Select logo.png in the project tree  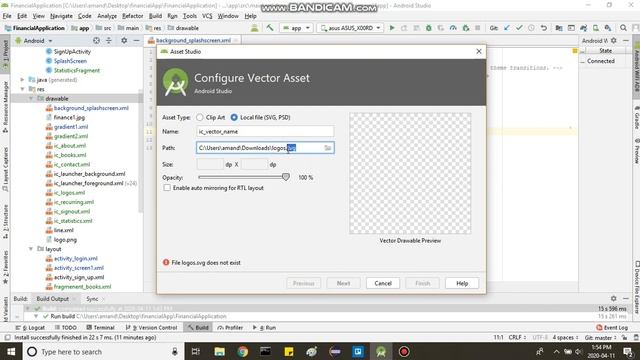tap(65, 240)
